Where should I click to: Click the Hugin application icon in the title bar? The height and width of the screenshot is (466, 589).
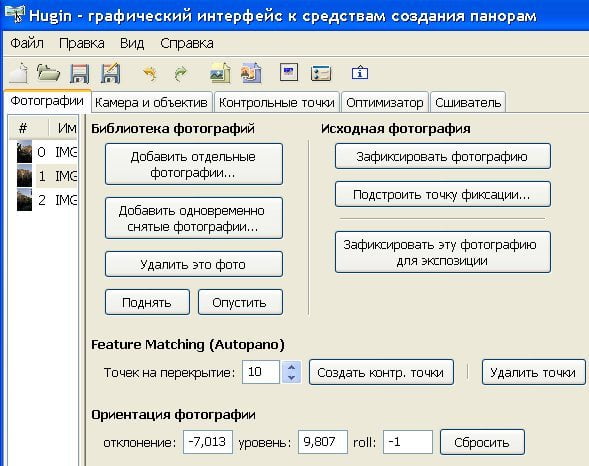pyautogui.click(x=15, y=14)
